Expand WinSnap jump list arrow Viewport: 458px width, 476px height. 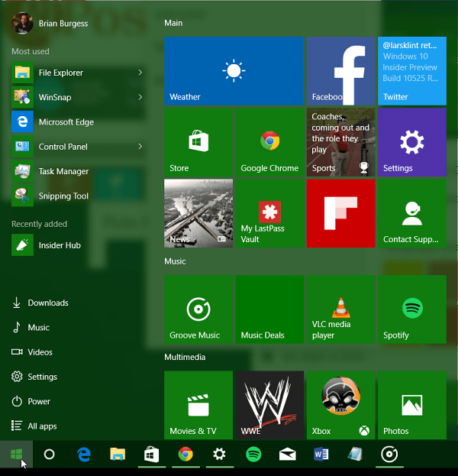click(140, 97)
